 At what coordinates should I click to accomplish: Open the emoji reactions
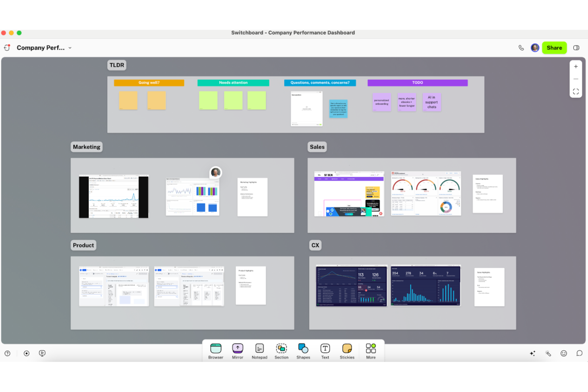tap(564, 353)
